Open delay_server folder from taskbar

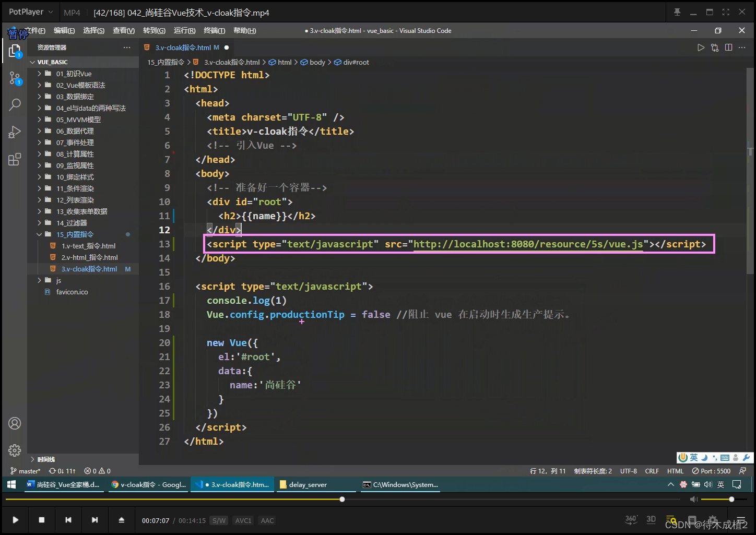coord(315,484)
